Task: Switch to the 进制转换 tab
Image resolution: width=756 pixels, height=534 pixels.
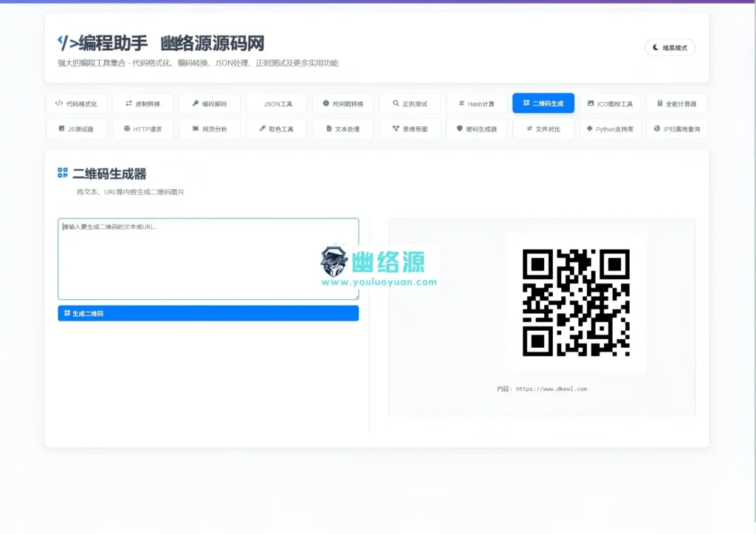Action: pyautogui.click(x=142, y=103)
